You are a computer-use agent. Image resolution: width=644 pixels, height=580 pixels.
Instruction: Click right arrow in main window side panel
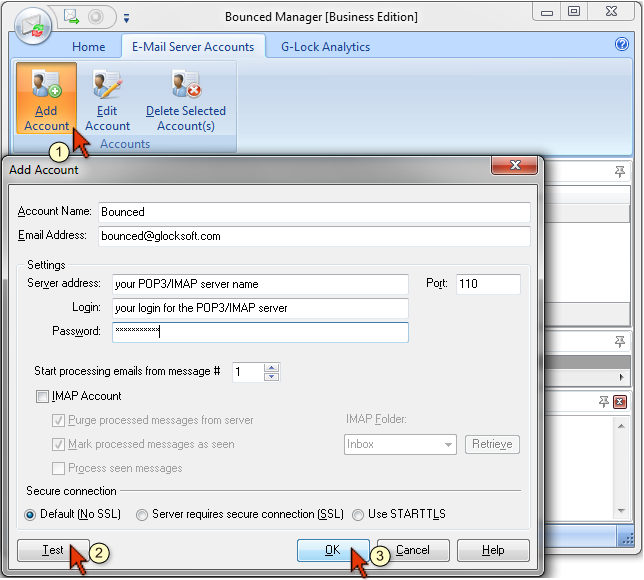pyautogui.click(x=621, y=377)
